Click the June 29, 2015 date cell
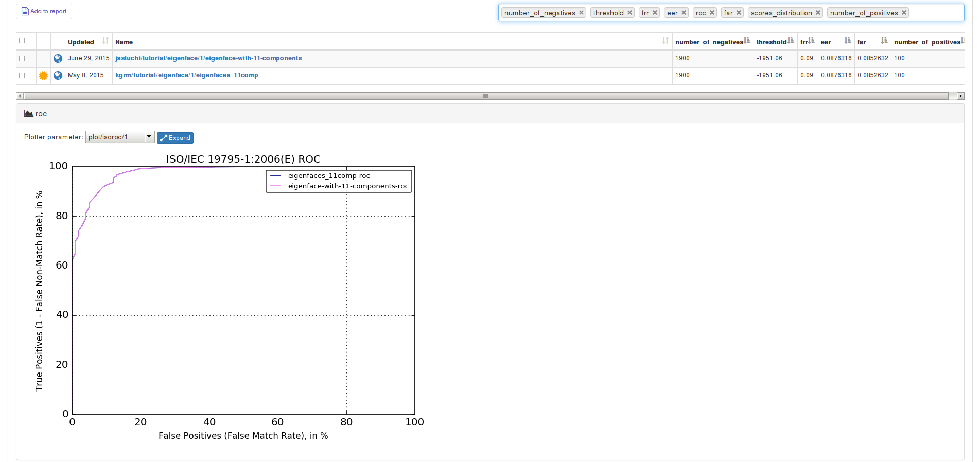This screenshot has height=462, width=980. click(x=89, y=58)
